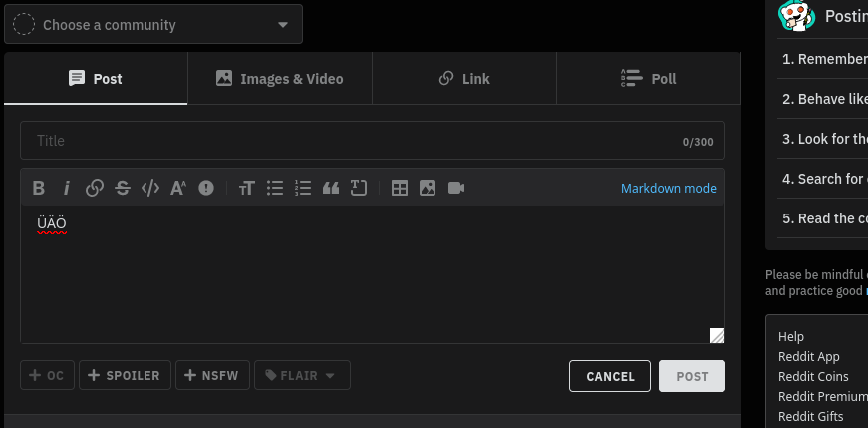Screen dimensions: 868x428
Task: Insert a hyperlink with the link icon
Action: [x=95, y=188]
